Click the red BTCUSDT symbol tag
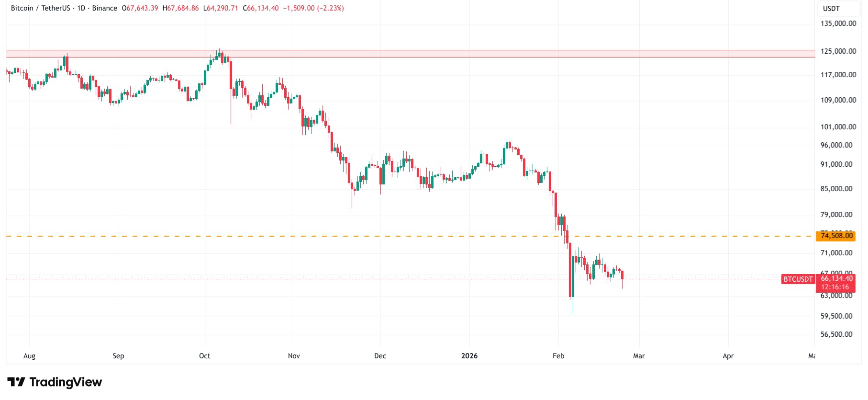The width and height of the screenshot is (868, 400). pos(798,279)
